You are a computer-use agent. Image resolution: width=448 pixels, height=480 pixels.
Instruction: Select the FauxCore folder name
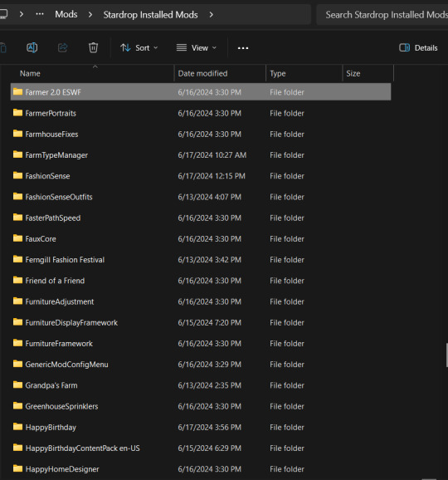[x=41, y=239]
